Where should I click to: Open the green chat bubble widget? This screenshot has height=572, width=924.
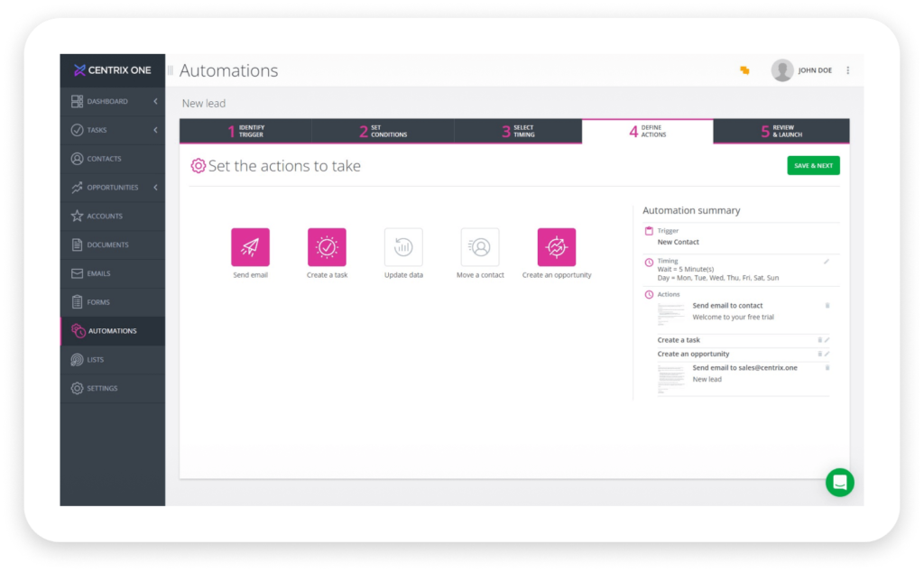coord(839,483)
